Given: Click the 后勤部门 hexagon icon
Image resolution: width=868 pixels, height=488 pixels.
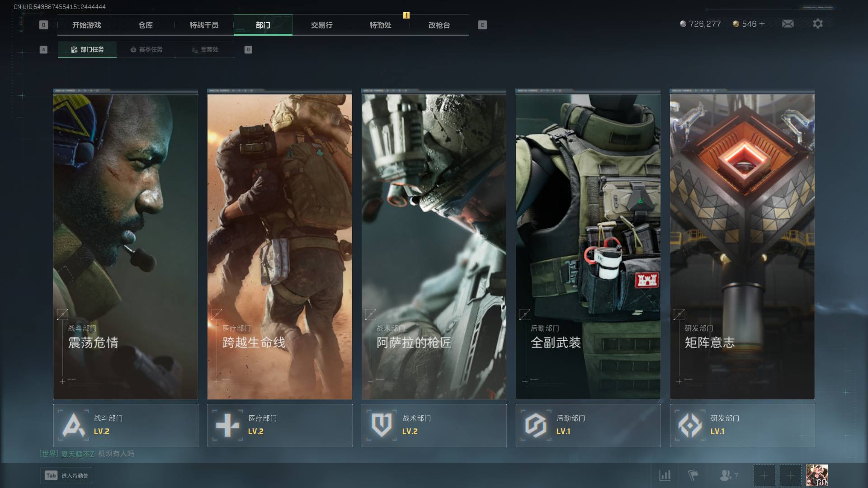Looking at the screenshot, I should coord(536,425).
